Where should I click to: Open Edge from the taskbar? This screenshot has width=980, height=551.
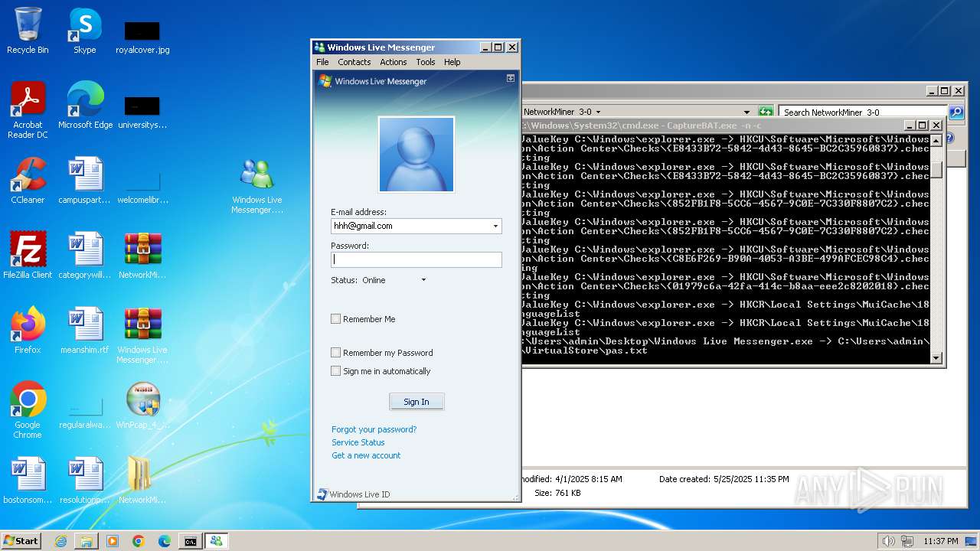tap(165, 541)
